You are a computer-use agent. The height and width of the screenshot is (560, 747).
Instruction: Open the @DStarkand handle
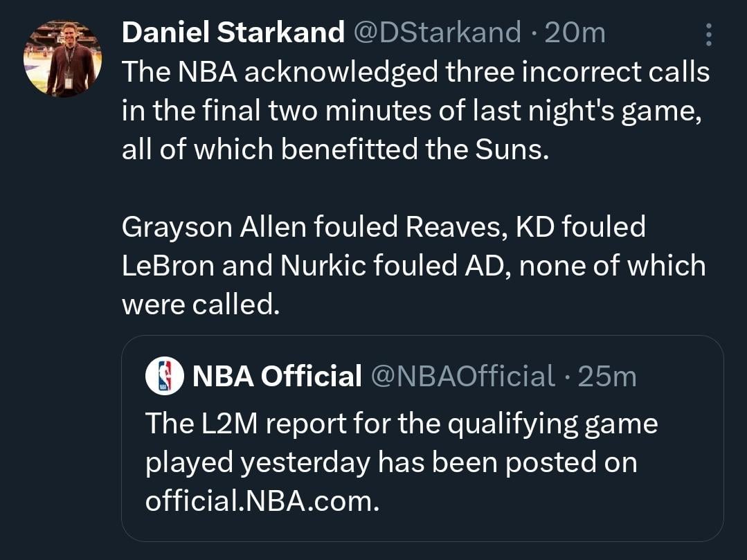click(440, 31)
